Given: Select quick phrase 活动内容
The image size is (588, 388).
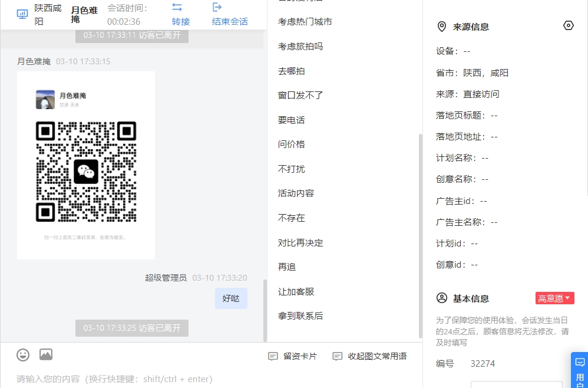Looking at the screenshot, I should 296,193.
